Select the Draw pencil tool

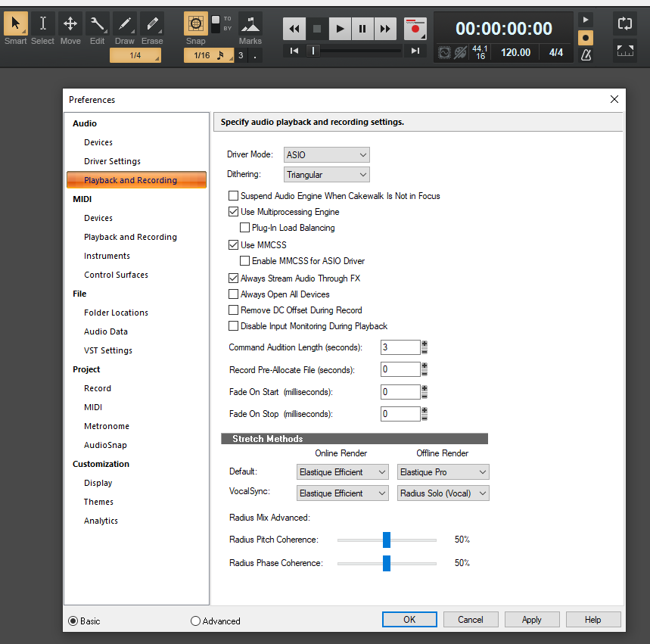click(124, 23)
